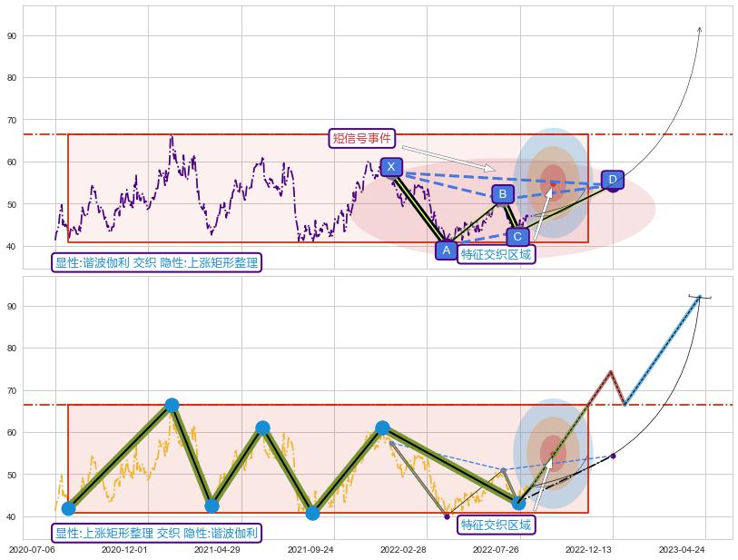Viewport: 738px width, 560px height.
Task: Click the red center of the top chart's concentric ellipses
Action: (553, 177)
